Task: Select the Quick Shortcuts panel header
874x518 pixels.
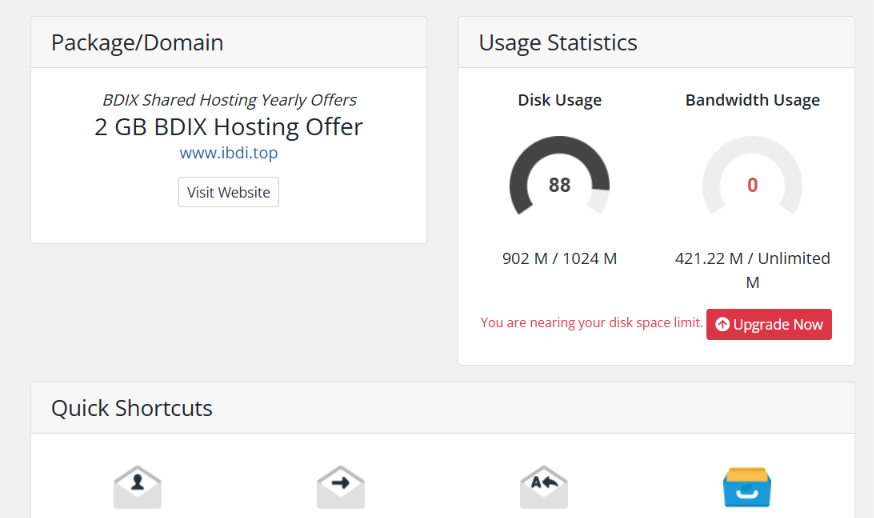Action: 443,408
